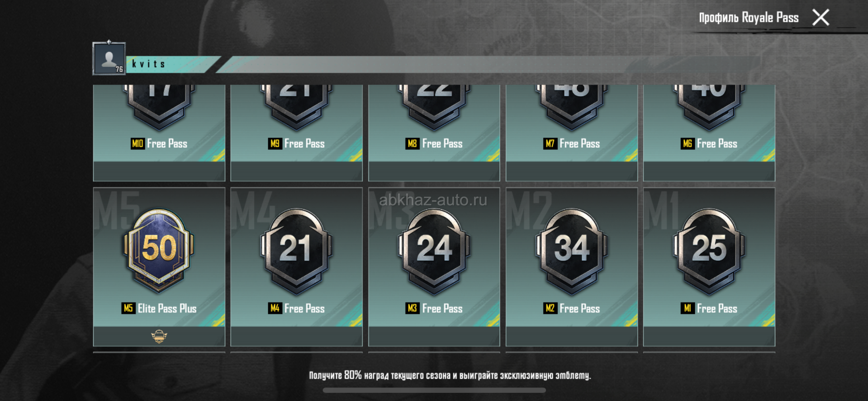Click the kvits username banner
This screenshot has width=868, height=401.
[x=172, y=64]
